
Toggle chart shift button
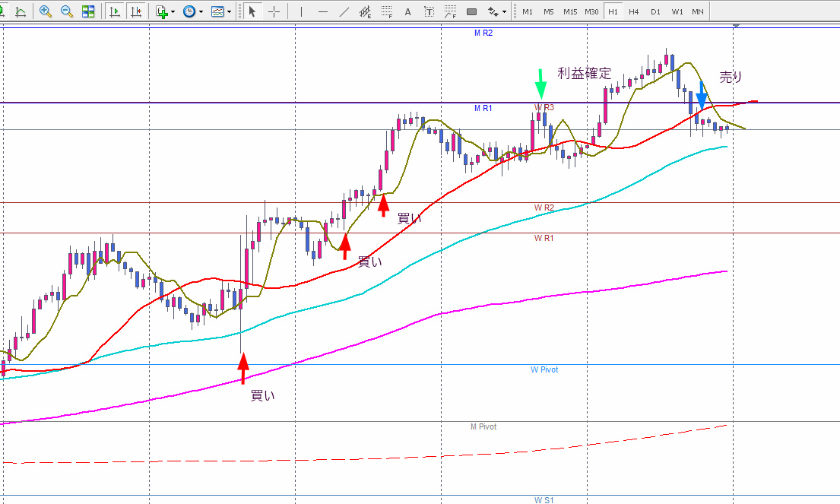(x=136, y=11)
